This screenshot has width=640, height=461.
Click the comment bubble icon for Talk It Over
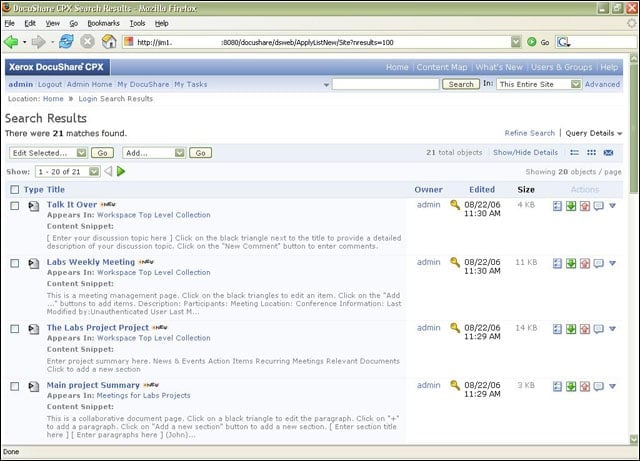(598, 206)
